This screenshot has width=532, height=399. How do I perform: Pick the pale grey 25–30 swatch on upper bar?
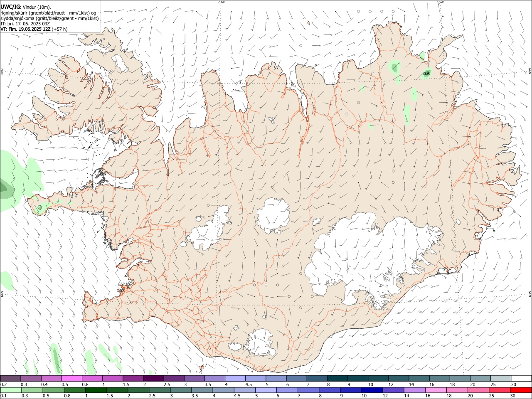tap(500, 378)
